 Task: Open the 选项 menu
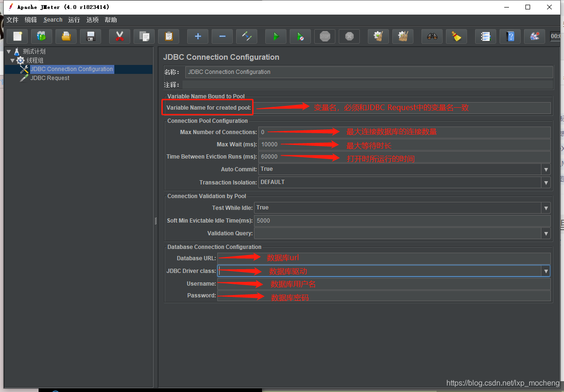coord(93,20)
